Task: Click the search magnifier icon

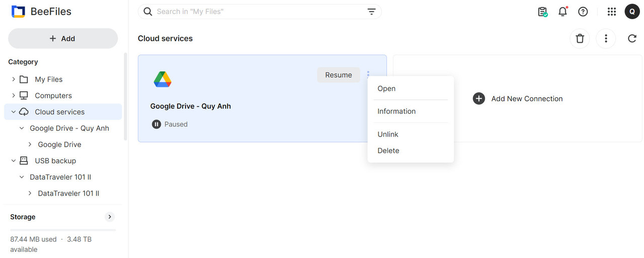Action: [x=147, y=12]
